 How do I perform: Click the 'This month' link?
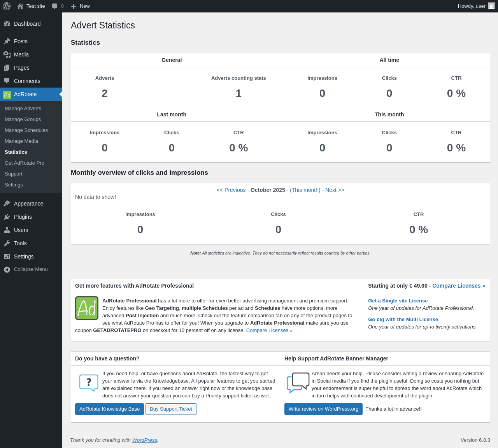305,190
